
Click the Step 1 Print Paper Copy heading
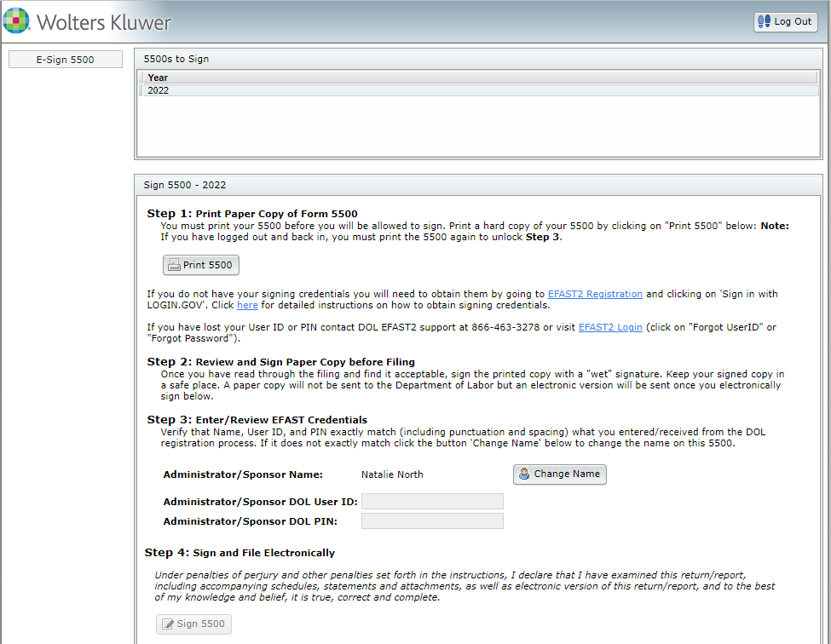tap(252, 214)
